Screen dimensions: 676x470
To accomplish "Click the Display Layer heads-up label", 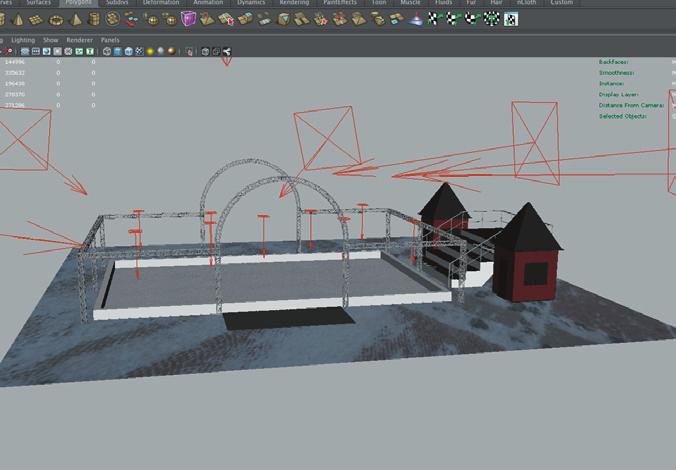I will click(x=618, y=94).
